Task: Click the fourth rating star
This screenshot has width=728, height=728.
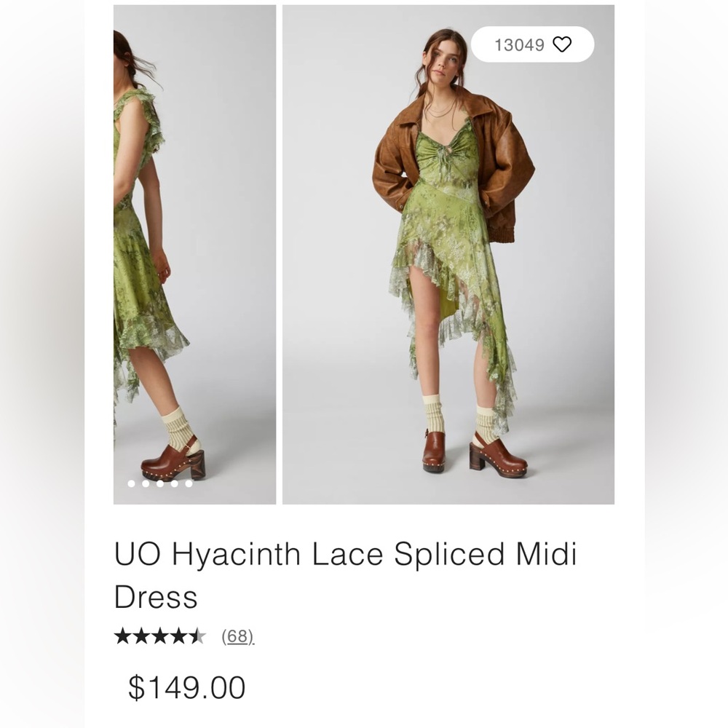Action: 178,636
